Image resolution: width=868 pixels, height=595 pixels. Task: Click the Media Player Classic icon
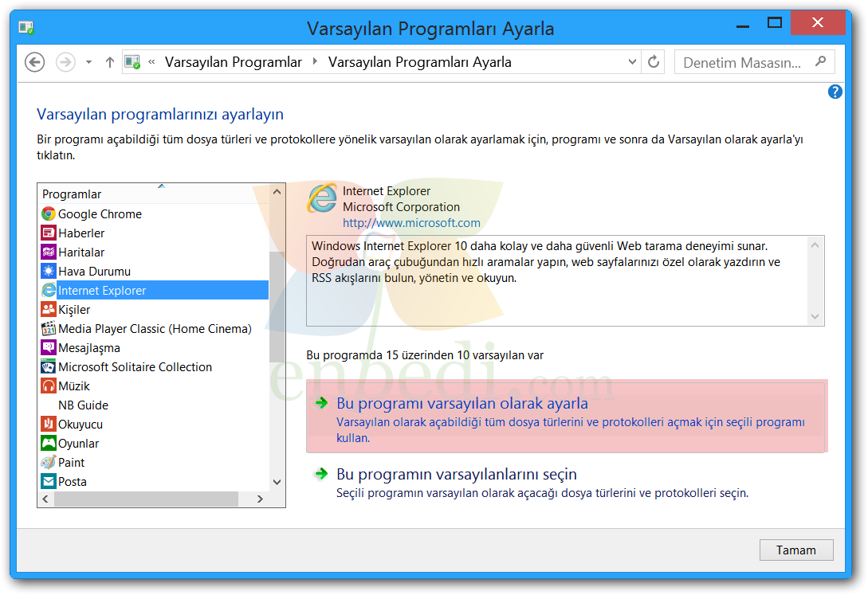click(49, 328)
